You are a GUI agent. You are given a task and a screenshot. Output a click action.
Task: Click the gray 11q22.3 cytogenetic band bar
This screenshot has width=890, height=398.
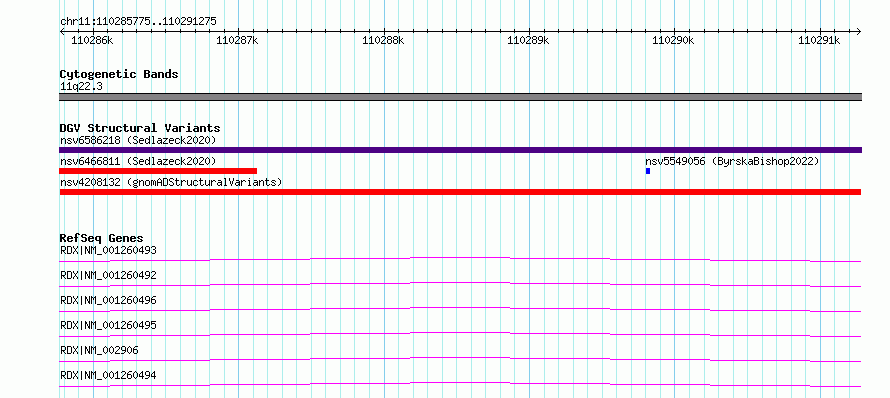tap(460, 97)
